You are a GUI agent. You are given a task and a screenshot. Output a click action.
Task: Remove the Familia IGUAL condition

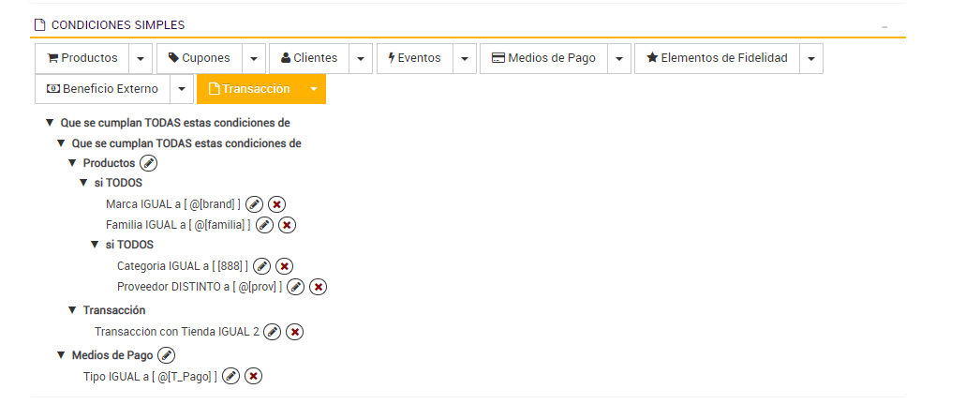click(x=288, y=225)
